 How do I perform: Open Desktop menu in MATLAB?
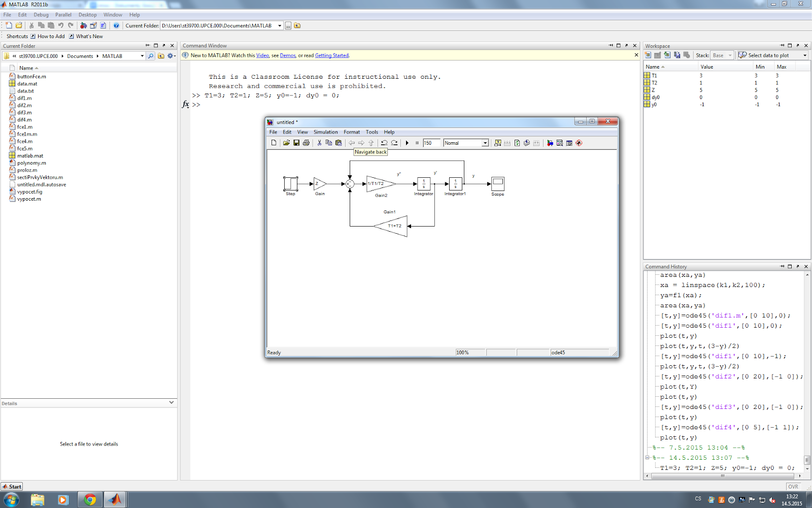coord(87,15)
